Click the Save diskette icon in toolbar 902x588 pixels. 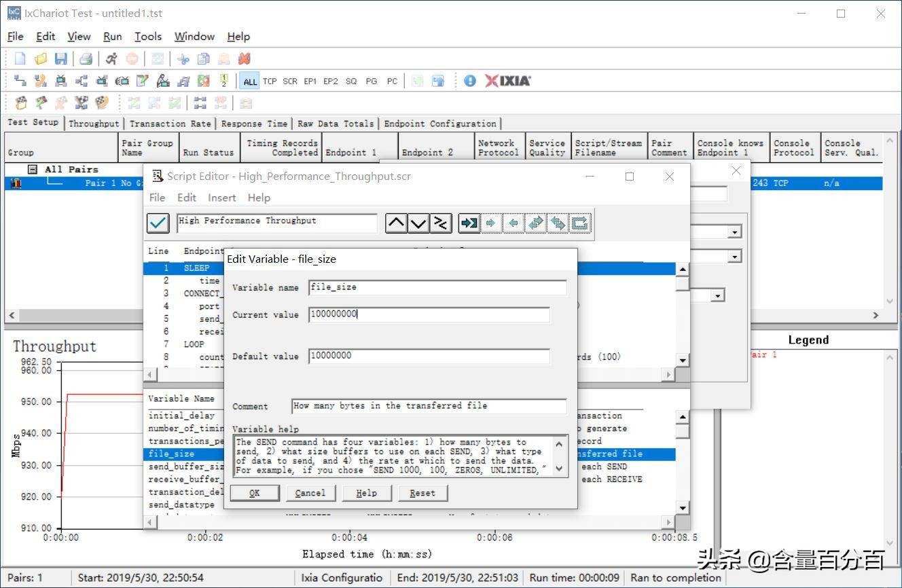click(61, 59)
